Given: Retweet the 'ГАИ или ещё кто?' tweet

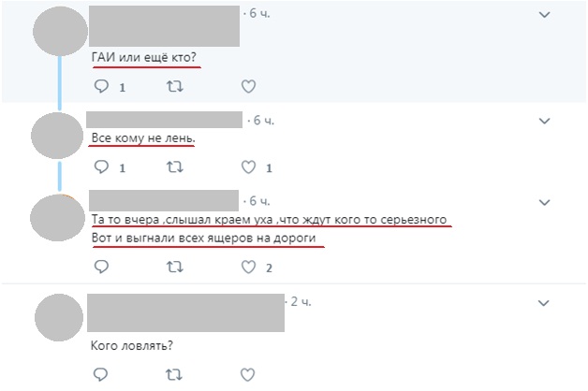Looking at the screenshot, I should click(175, 86).
